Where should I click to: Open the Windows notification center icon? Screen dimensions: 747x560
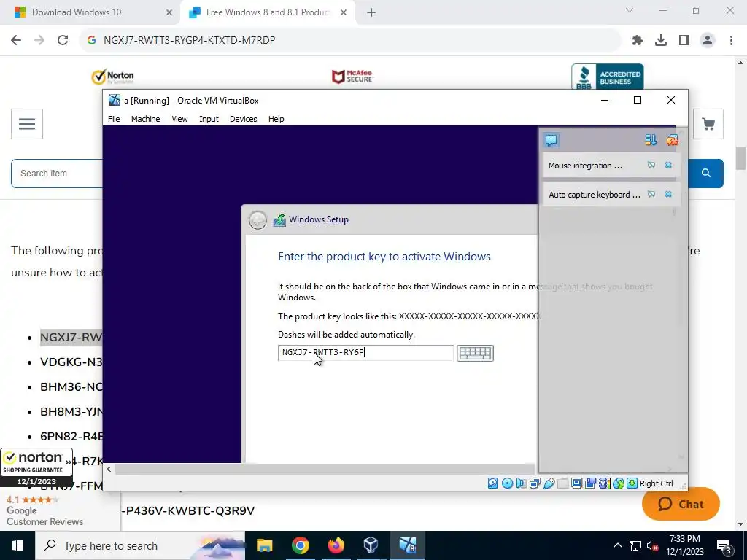point(724,545)
